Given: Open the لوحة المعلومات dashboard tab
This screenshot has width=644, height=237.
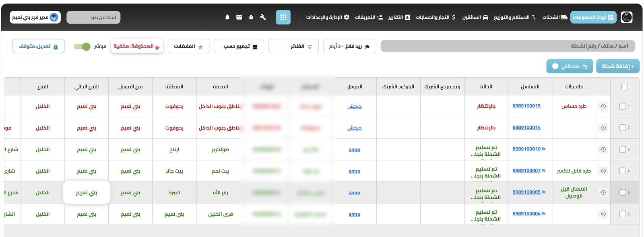Looking at the screenshot, I should click(x=593, y=17).
